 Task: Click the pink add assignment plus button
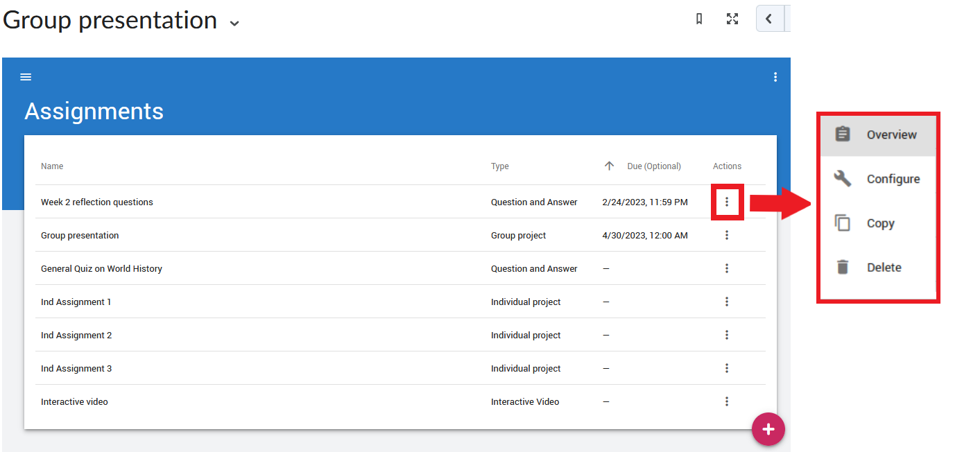click(x=768, y=429)
